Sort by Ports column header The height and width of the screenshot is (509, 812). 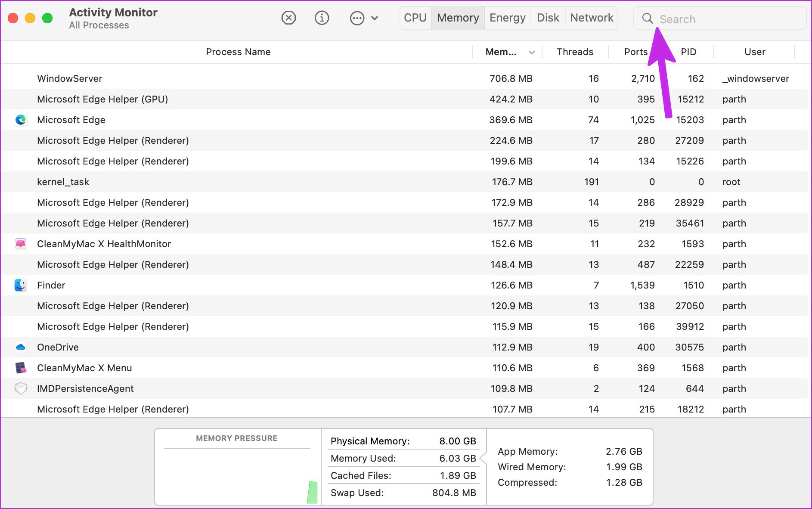pos(636,52)
